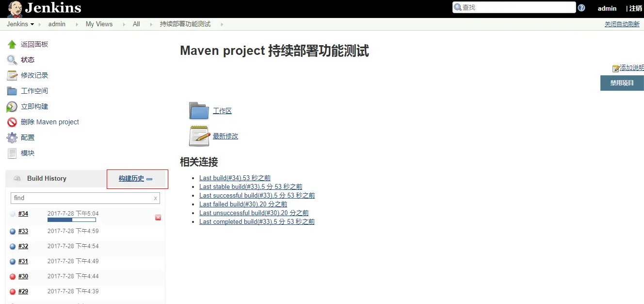The height and width of the screenshot is (304, 644).
Task: Open the admin user link in header
Action: point(607,8)
